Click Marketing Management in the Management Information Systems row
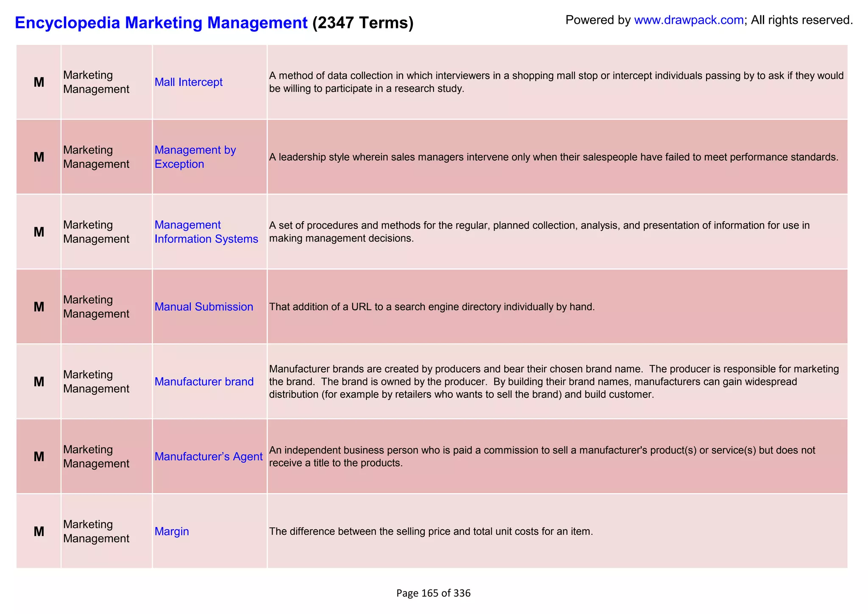 pyautogui.click(x=96, y=232)
